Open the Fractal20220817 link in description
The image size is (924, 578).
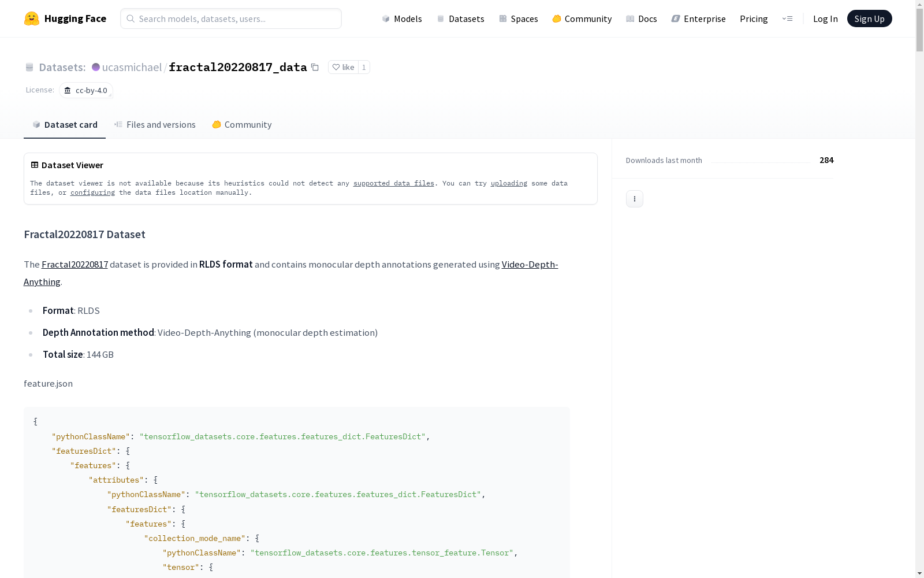click(74, 264)
